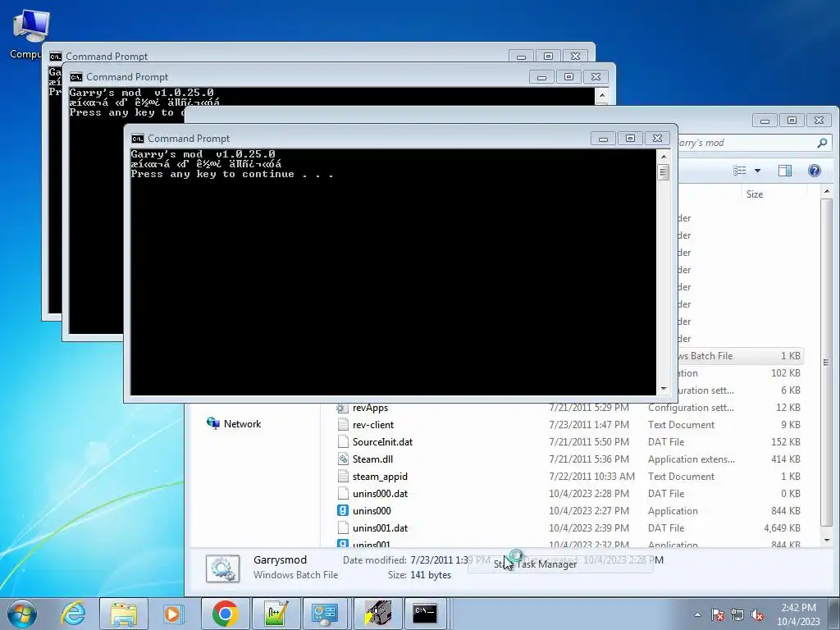840x630 pixels.
Task: Select Network in the navigation pane
Action: 242,424
